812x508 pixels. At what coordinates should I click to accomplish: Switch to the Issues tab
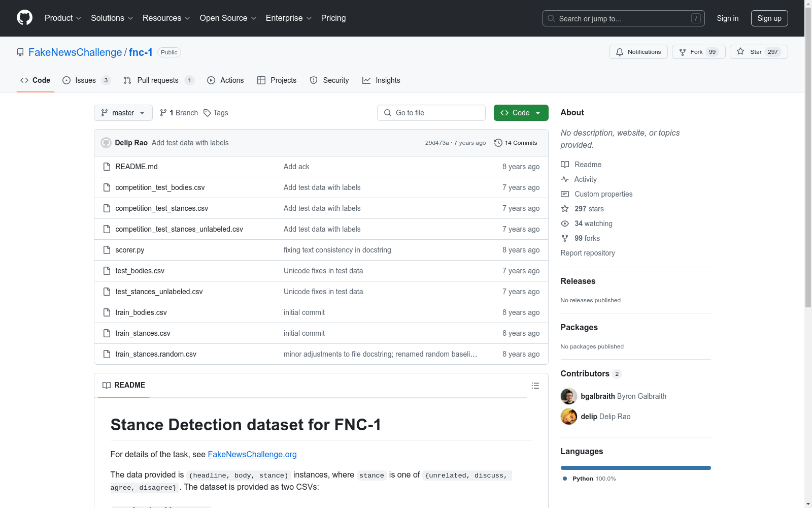(x=86, y=80)
